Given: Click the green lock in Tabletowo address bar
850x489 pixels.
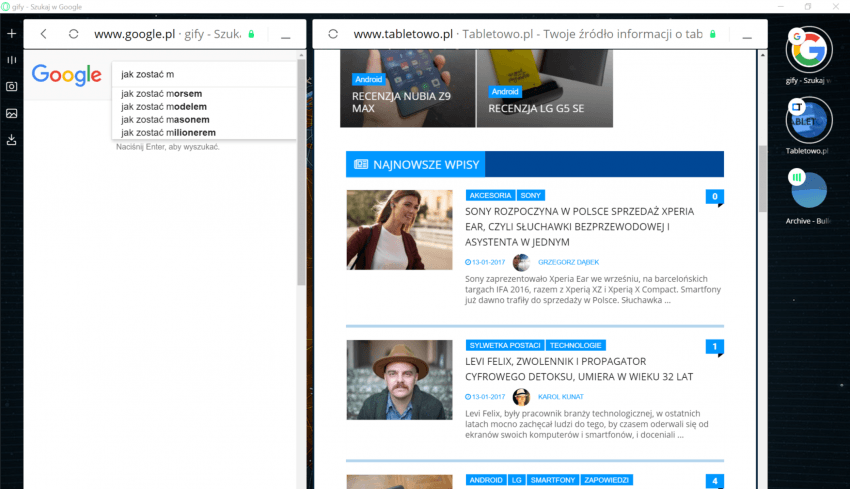Looking at the screenshot, I should pyautogui.click(x=713, y=34).
